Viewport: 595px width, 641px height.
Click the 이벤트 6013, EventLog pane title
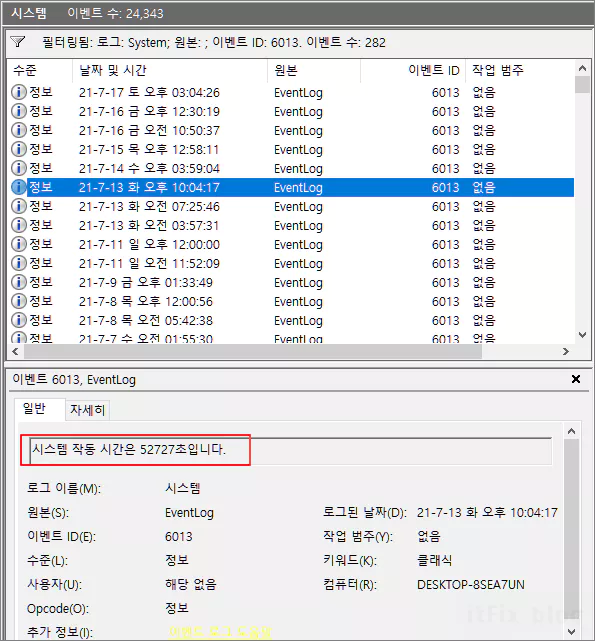coord(74,380)
